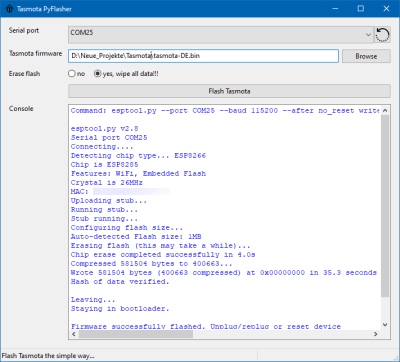
Task: Reload the serial port list with refresh icon
Action: pos(382,34)
